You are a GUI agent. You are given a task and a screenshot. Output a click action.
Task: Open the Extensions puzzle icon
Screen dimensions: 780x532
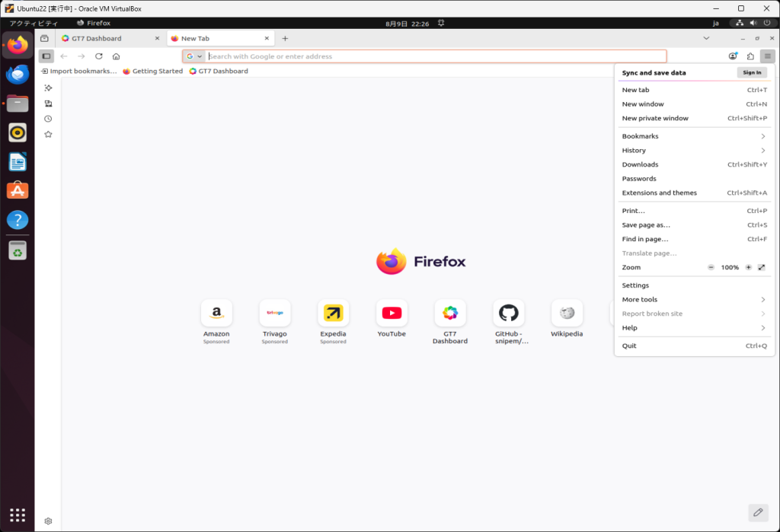[750, 56]
